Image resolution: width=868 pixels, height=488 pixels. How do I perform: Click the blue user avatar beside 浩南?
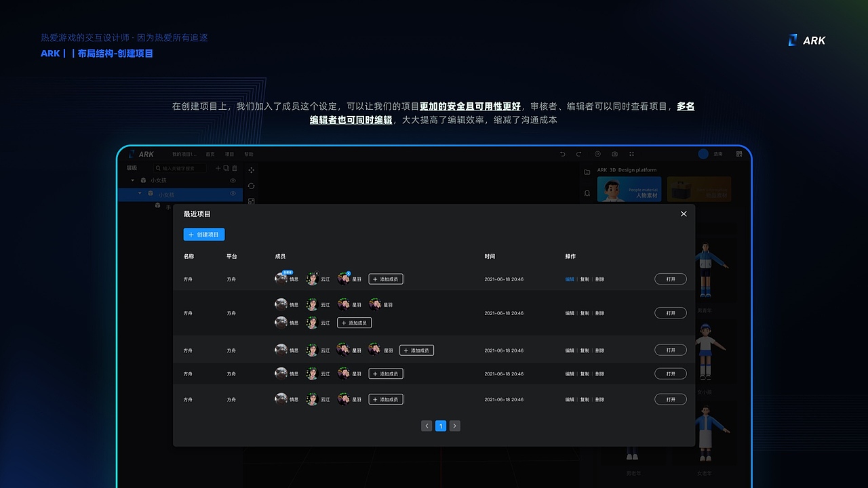click(x=703, y=154)
